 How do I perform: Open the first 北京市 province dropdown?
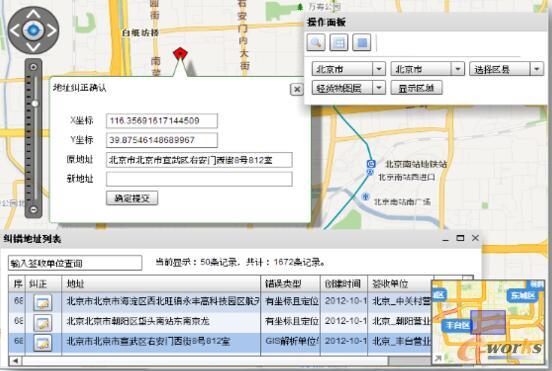[379, 69]
